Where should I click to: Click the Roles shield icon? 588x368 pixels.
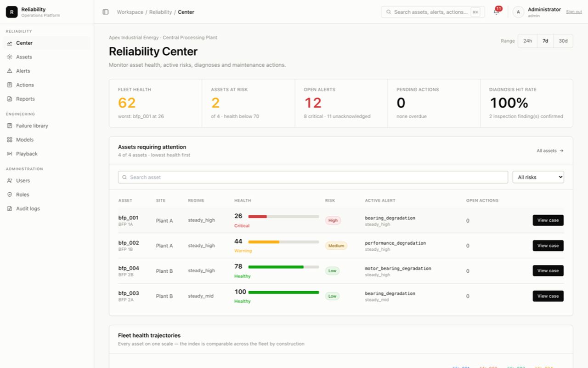pyautogui.click(x=10, y=195)
